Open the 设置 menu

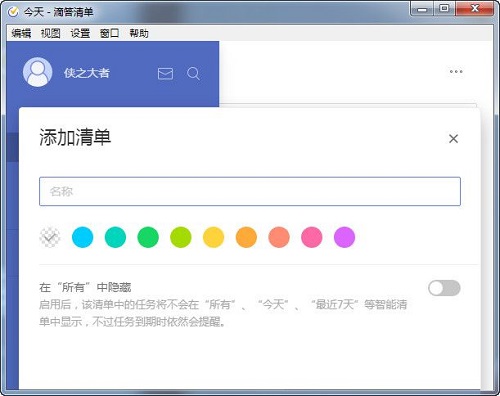(x=80, y=33)
